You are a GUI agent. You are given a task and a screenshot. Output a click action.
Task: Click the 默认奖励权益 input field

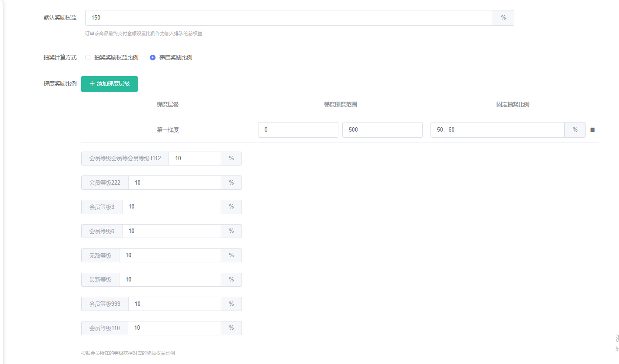(x=289, y=18)
